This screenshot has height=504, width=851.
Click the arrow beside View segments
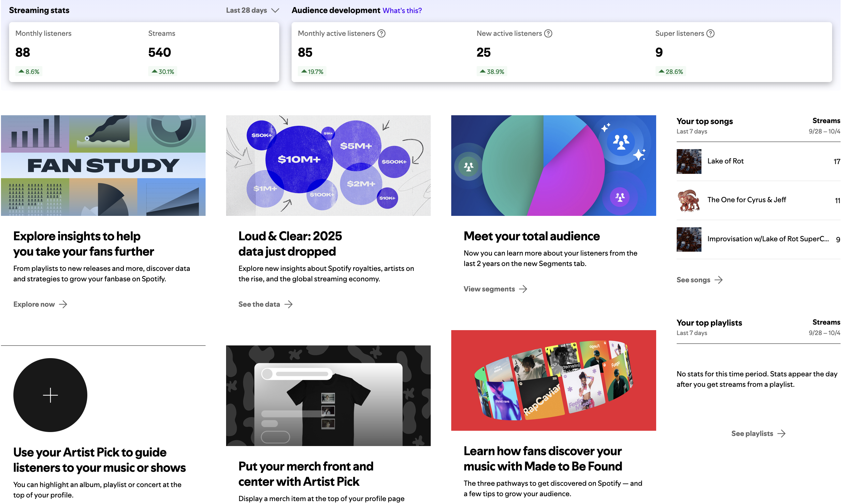[523, 289]
